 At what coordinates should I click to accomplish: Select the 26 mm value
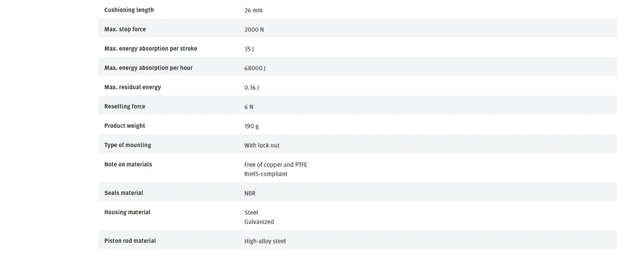coord(253,10)
